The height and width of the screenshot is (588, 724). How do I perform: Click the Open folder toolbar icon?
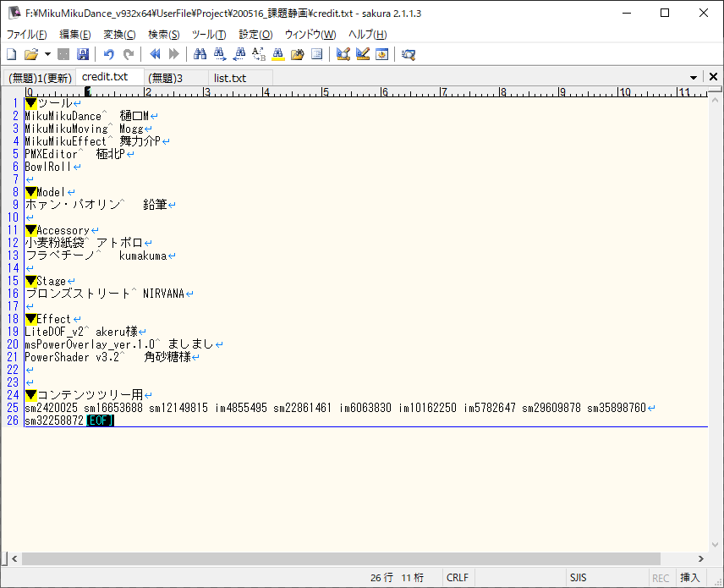[x=30, y=54]
